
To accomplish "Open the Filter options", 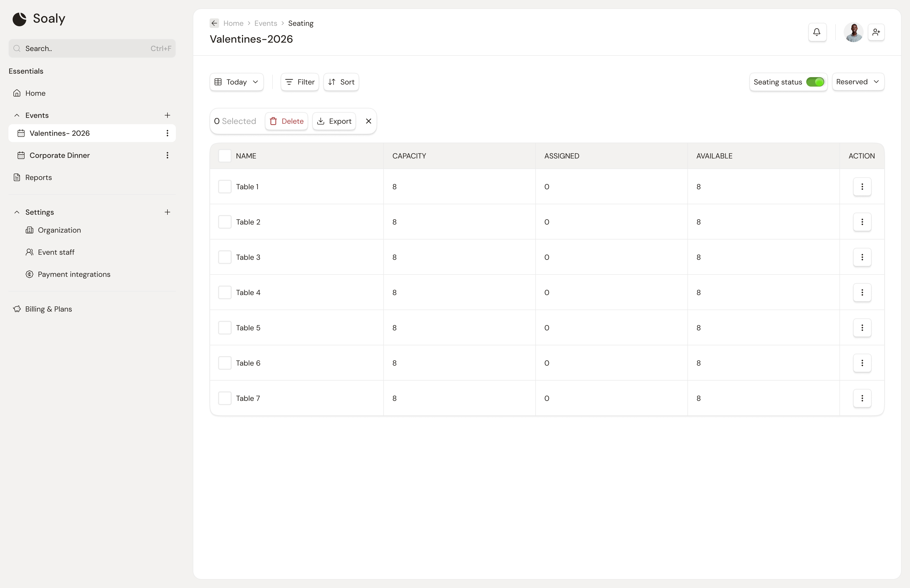I will (300, 82).
